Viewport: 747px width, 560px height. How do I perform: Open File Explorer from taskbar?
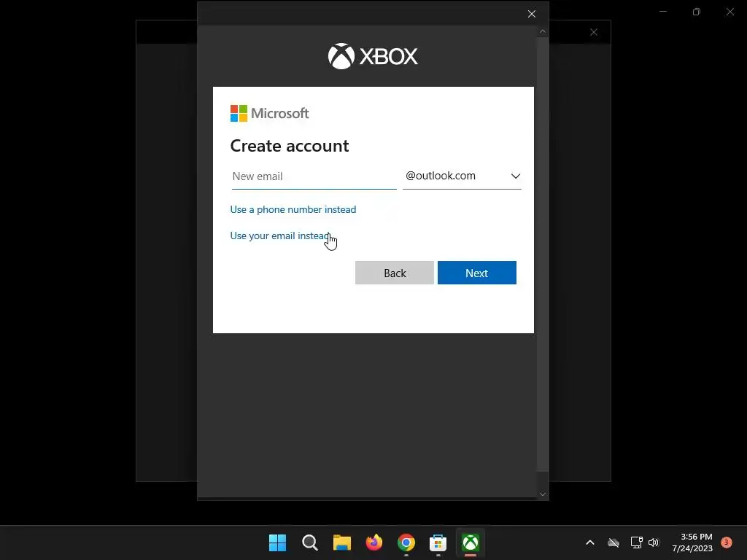pyautogui.click(x=341, y=542)
